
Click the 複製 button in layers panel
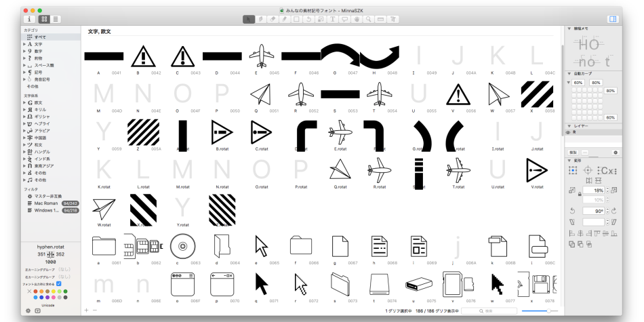[x=572, y=153]
